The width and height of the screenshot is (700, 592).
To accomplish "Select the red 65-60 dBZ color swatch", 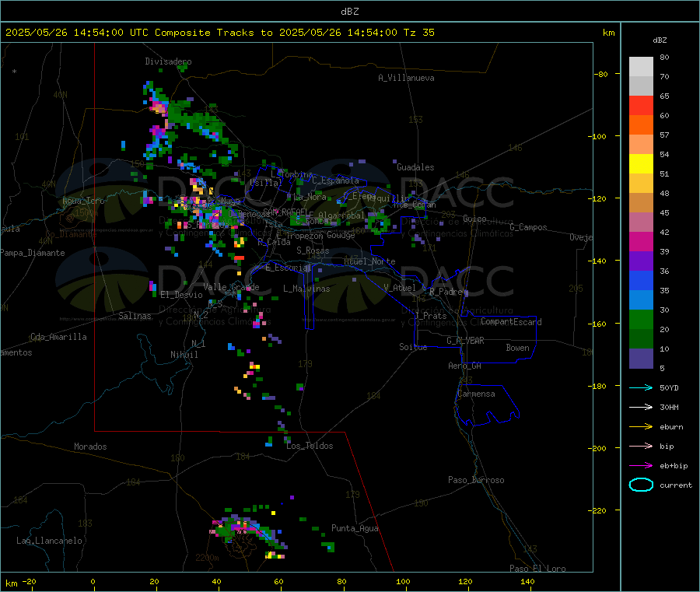I will click(x=641, y=105).
